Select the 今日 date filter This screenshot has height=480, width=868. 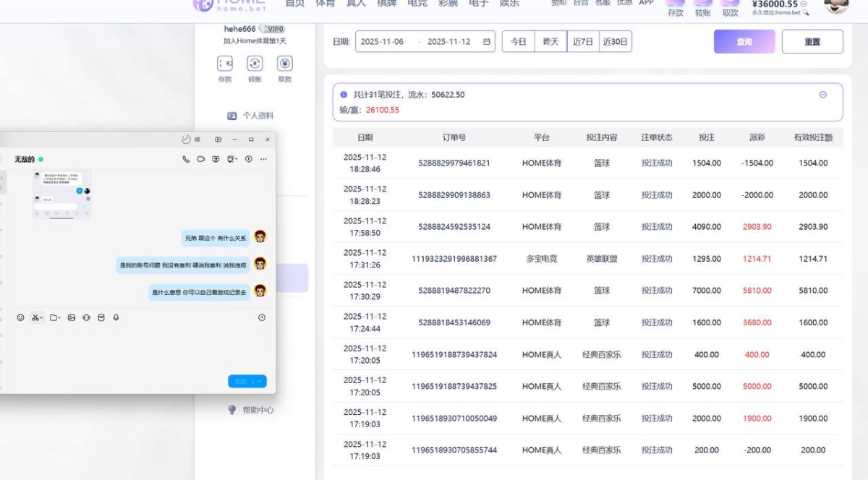coord(518,41)
